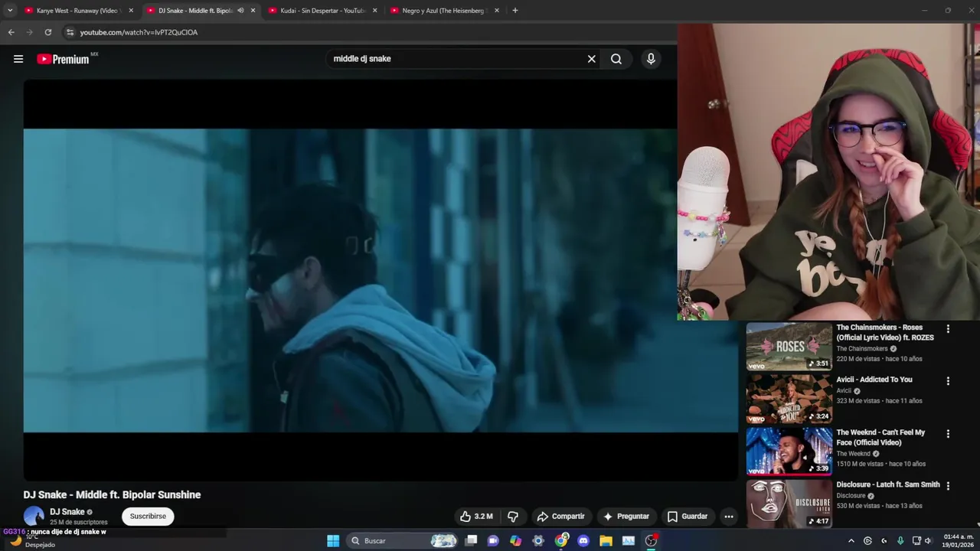Open the YouTube hamburger guide menu
Image resolution: width=980 pixels, height=551 pixels.
tap(18, 59)
